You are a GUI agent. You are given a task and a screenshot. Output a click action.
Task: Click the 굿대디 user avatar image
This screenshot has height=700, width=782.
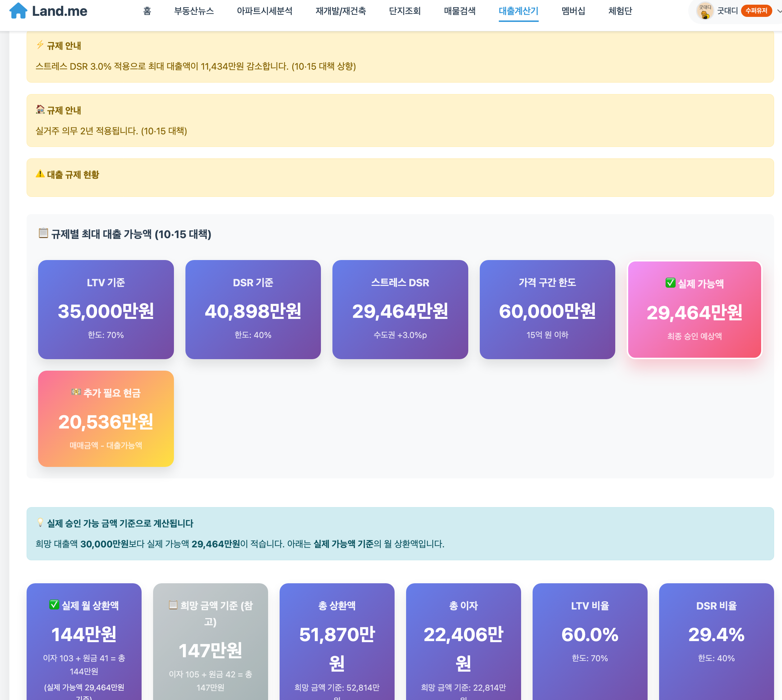click(705, 11)
